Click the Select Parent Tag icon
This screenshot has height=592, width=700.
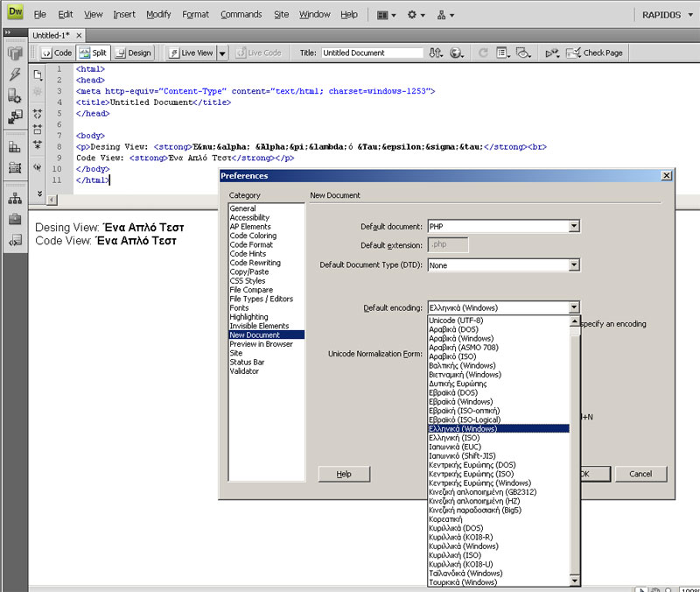click(38, 167)
